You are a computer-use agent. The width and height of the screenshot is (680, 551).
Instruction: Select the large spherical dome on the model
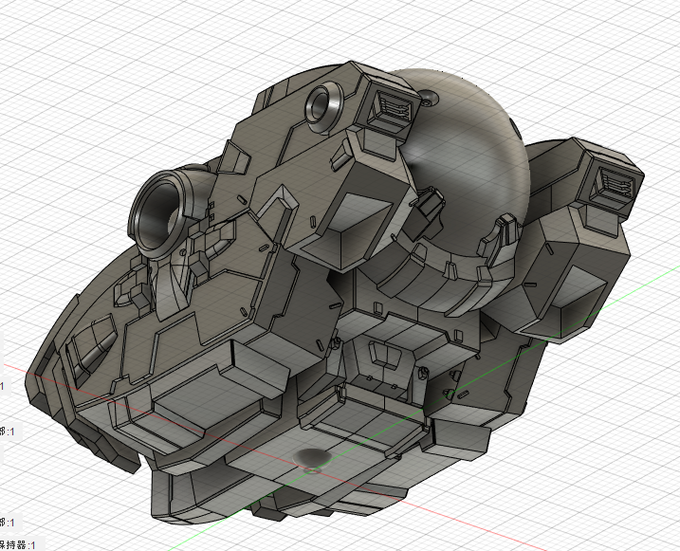[468, 165]
